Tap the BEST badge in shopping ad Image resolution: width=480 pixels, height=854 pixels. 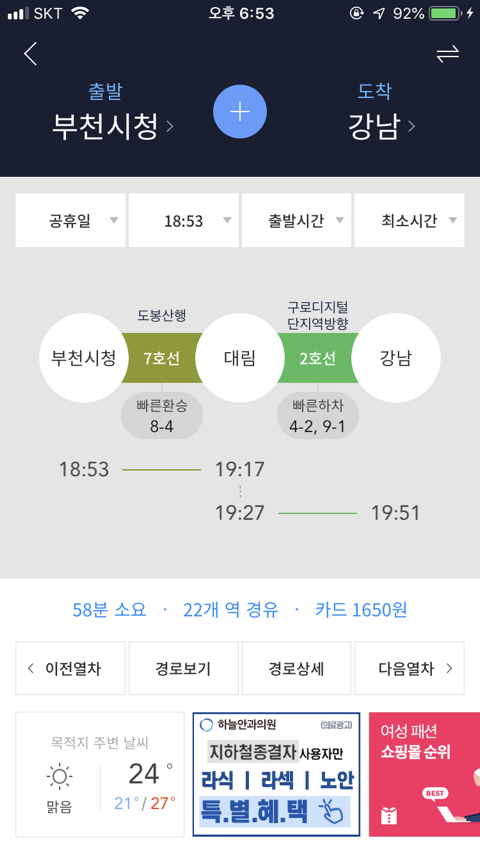click(x=435, y=794)
